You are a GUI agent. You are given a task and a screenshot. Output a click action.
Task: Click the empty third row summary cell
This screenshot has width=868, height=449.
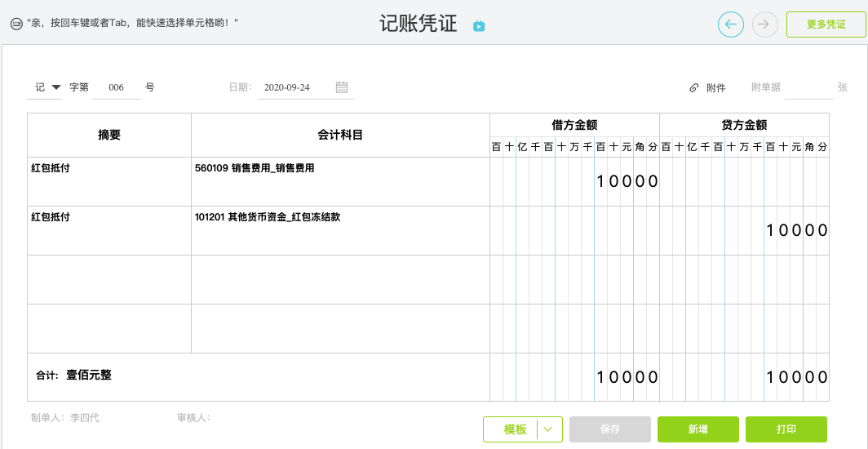pyautogui.click(x=109, y=279)
